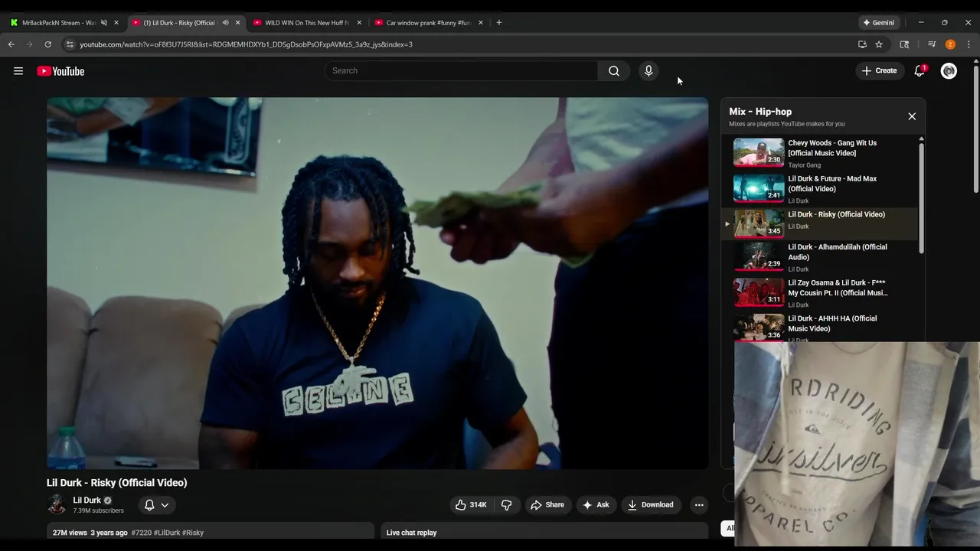
Task: Close the Lil Durk - Risky tab
Action: point(237,23)
